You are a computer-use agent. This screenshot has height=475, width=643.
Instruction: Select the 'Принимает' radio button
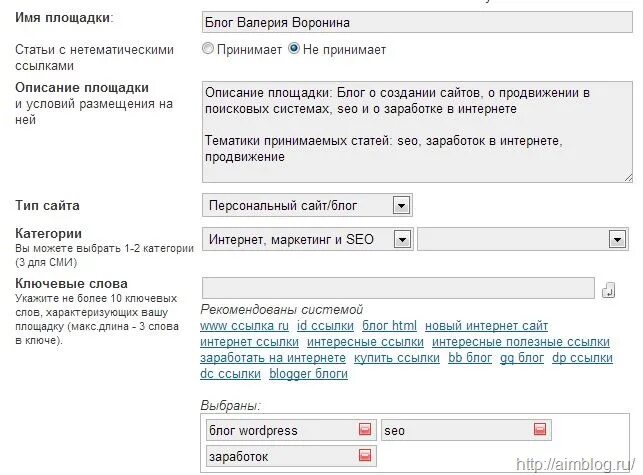(x=208, y=48)
